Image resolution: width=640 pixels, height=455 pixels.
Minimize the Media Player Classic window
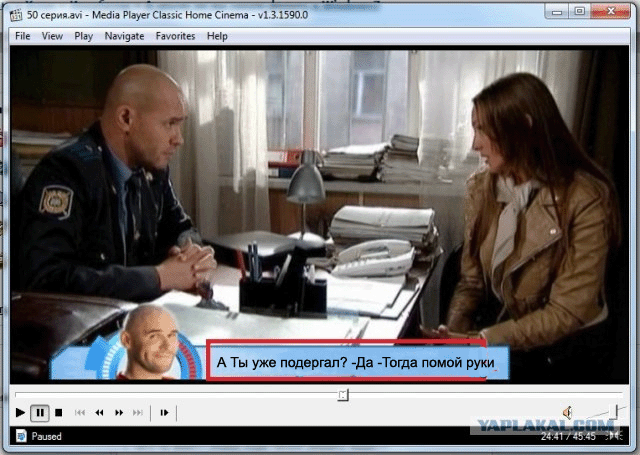[557, 12]
